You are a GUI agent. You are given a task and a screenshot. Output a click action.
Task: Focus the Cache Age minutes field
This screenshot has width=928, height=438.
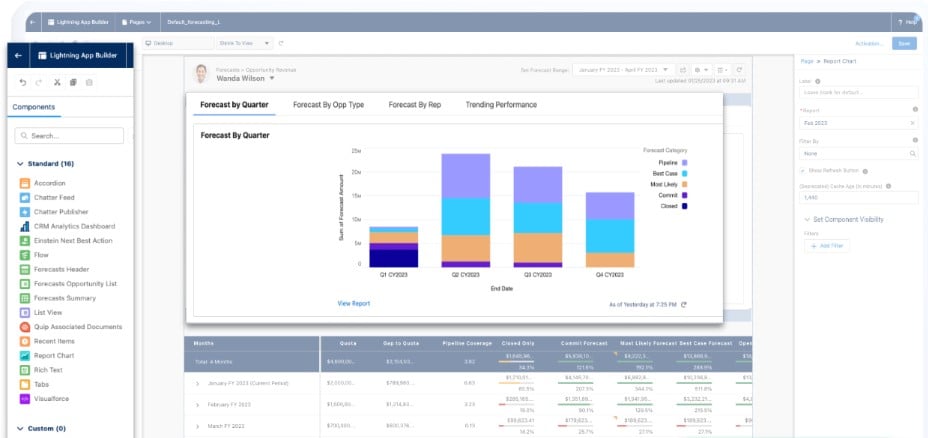(858, 198)
